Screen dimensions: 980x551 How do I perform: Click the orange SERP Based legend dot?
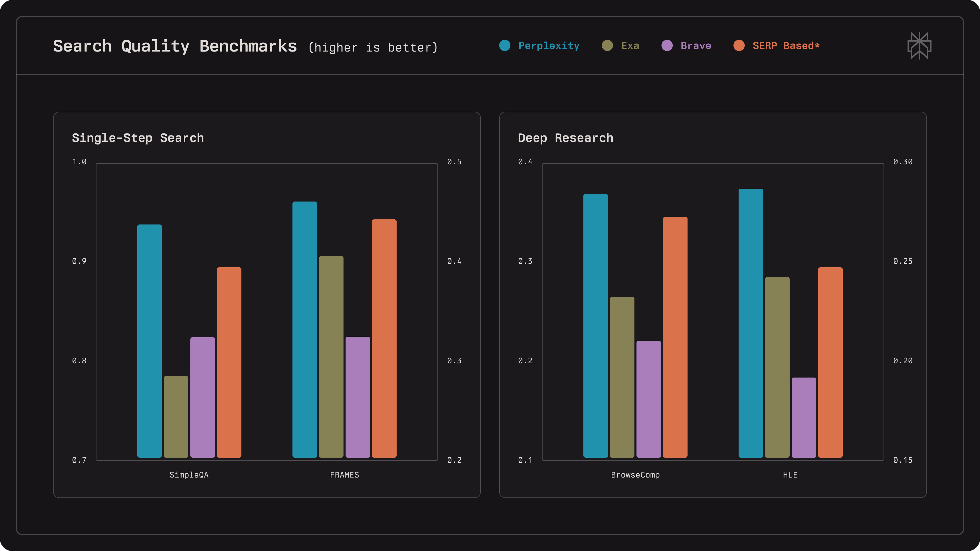point(739,46)
